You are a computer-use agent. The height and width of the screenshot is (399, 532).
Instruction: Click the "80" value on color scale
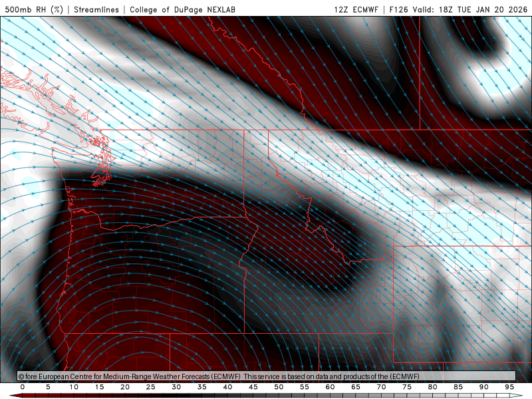pos(433,387)
